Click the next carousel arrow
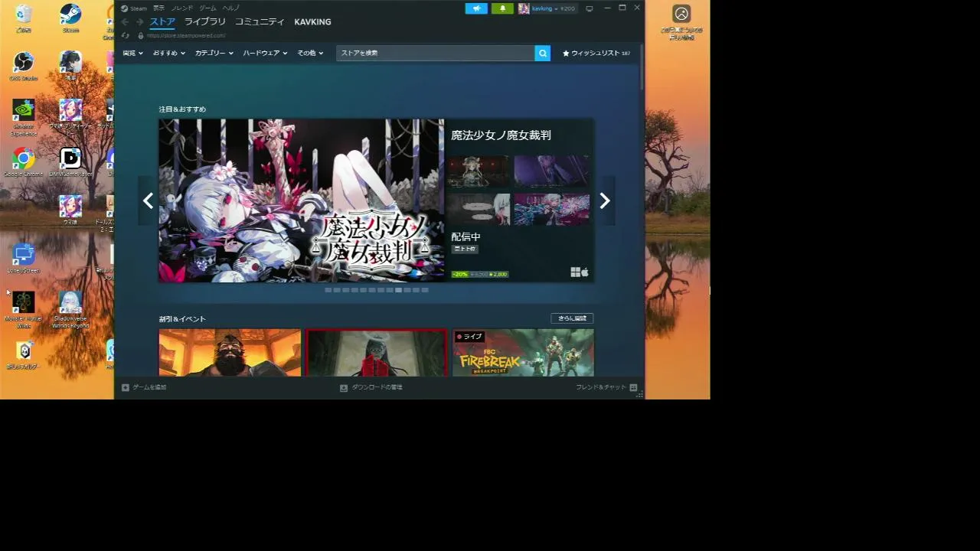This screenshot has width=980, height=551. [605, 201]
